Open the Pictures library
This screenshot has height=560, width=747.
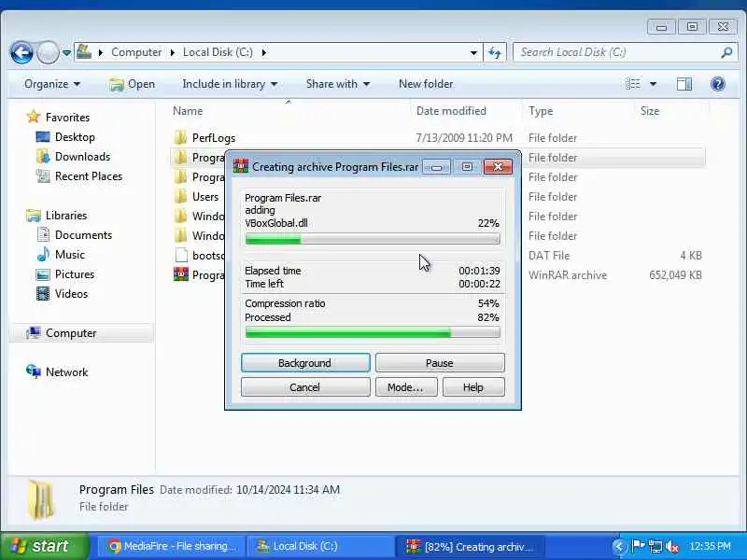pyautogui.click(x=75, y=274)
